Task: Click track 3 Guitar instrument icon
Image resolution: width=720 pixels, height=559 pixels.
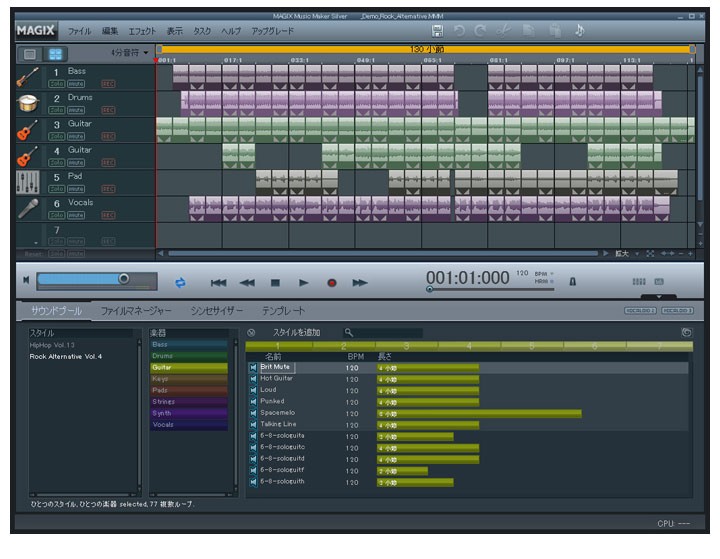Action: pyautogui.click(x=28, y=130)
